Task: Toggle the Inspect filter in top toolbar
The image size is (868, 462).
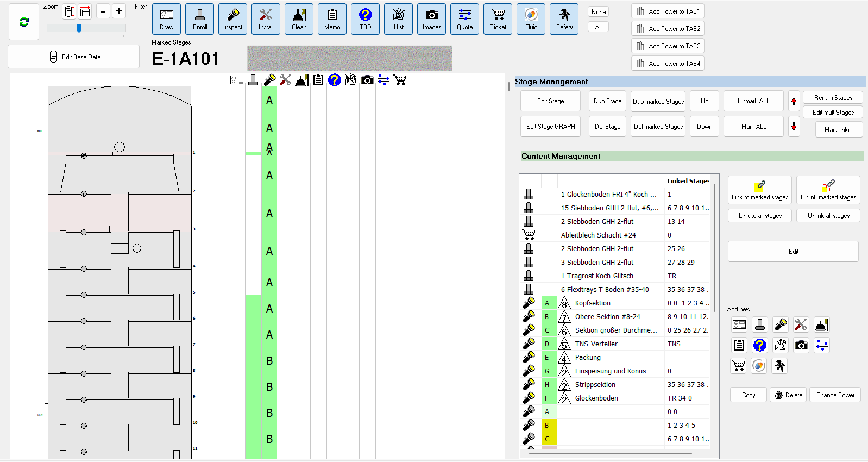Action: (x=232, y=20)
